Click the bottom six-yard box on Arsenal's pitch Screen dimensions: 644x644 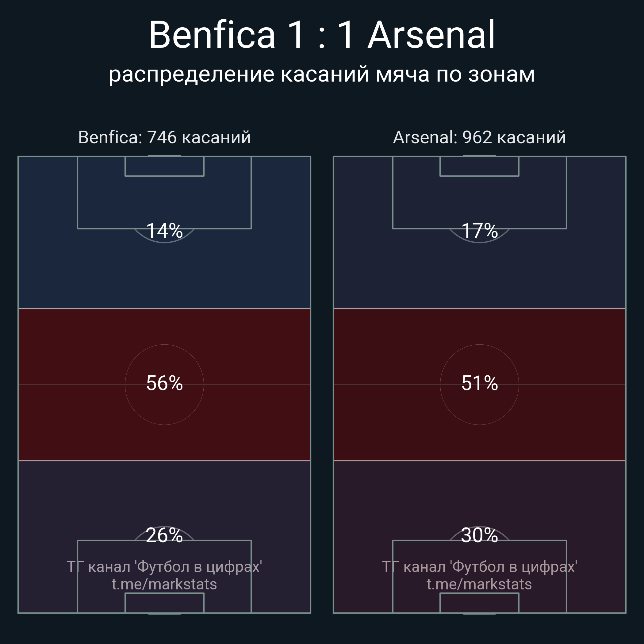pos(479,603)
